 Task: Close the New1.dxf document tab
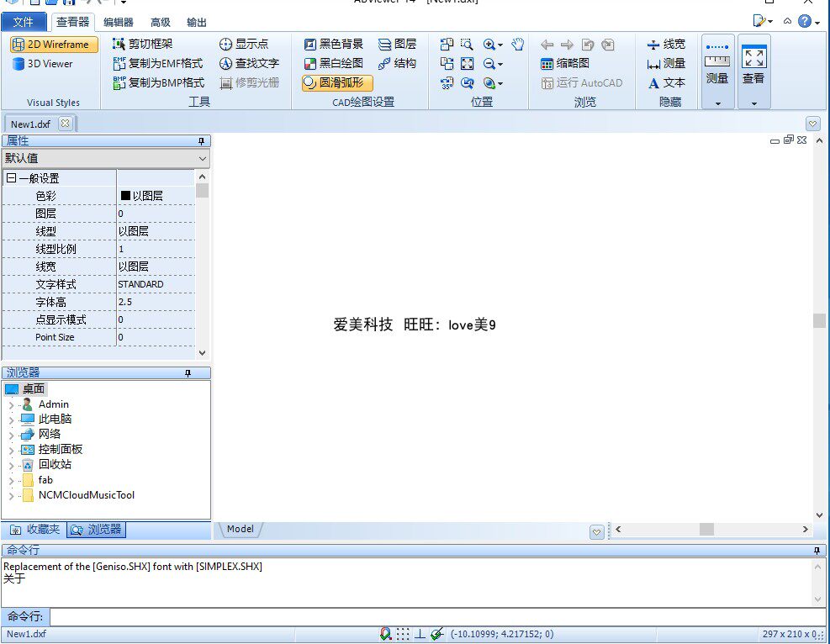click(x=65, y=124)
